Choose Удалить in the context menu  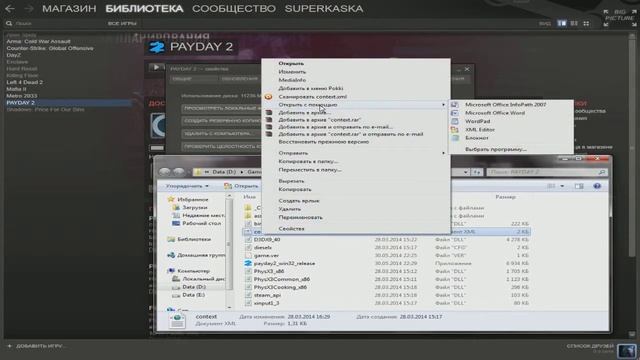pos(289,209)
